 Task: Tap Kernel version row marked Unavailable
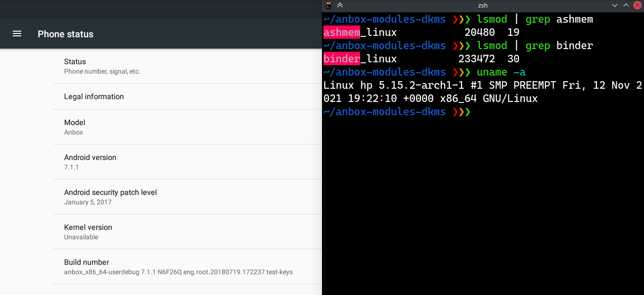tap(187, 232)
